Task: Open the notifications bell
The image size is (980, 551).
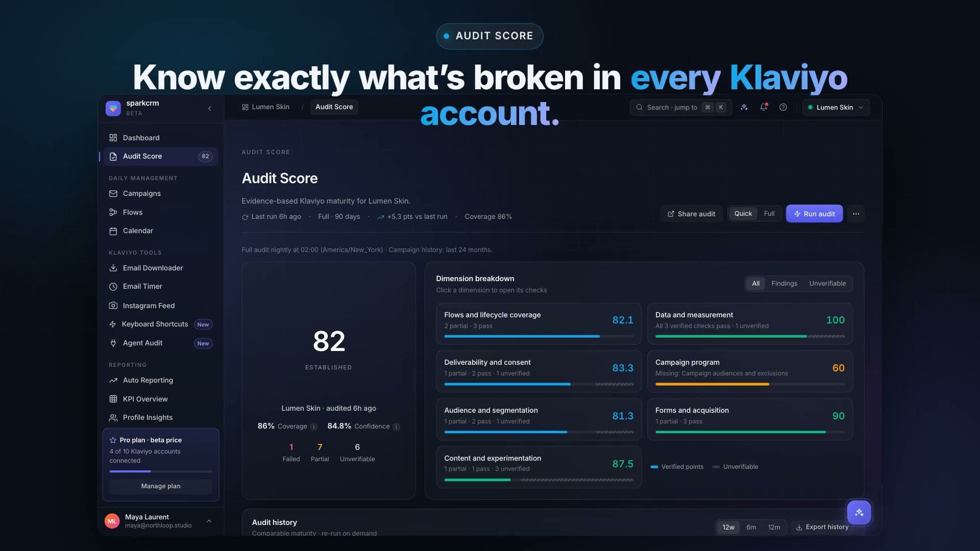Action: 764,107
